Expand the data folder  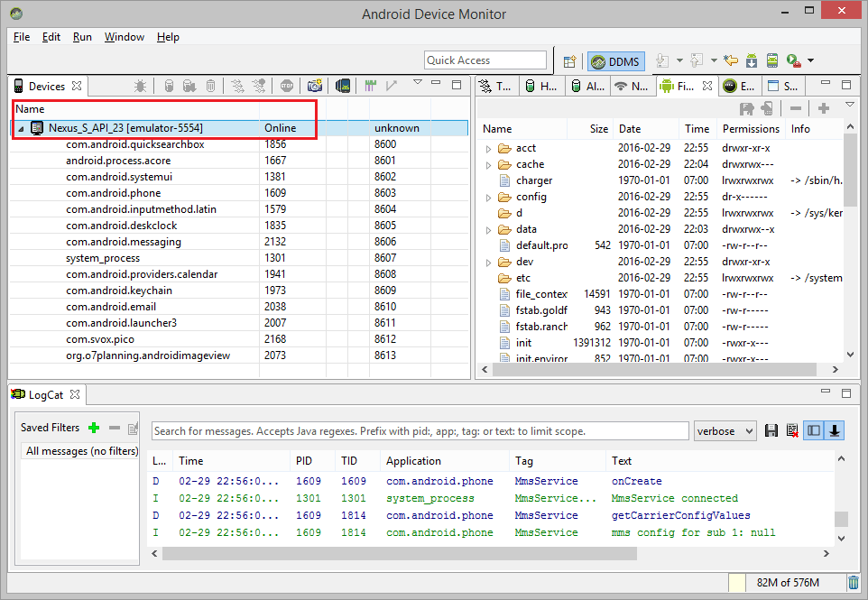[486, 229]
